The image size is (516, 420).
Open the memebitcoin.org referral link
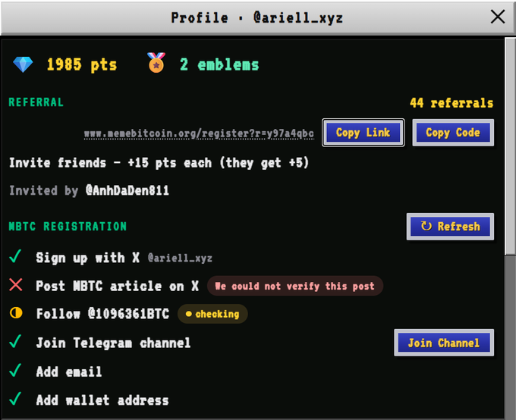click(x=199, y=133)
